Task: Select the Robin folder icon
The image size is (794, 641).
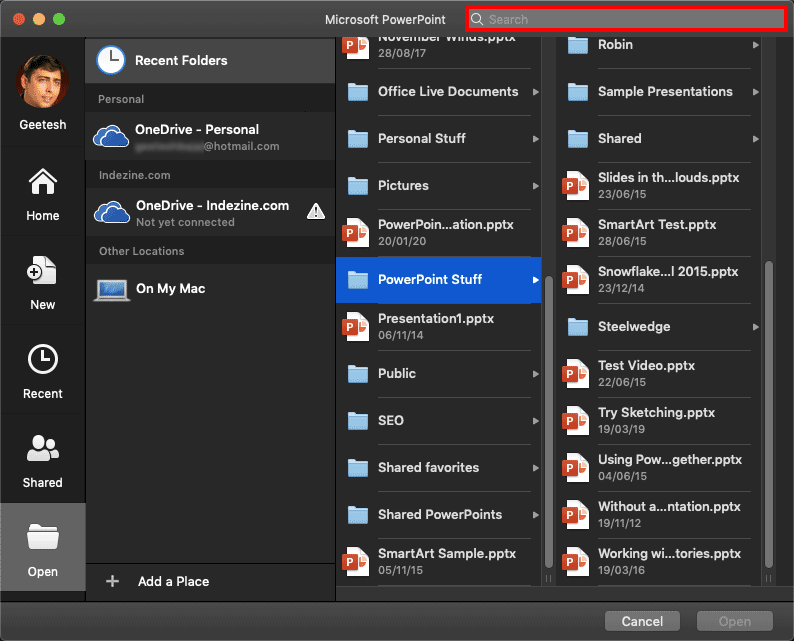Action: click(578, 45)
